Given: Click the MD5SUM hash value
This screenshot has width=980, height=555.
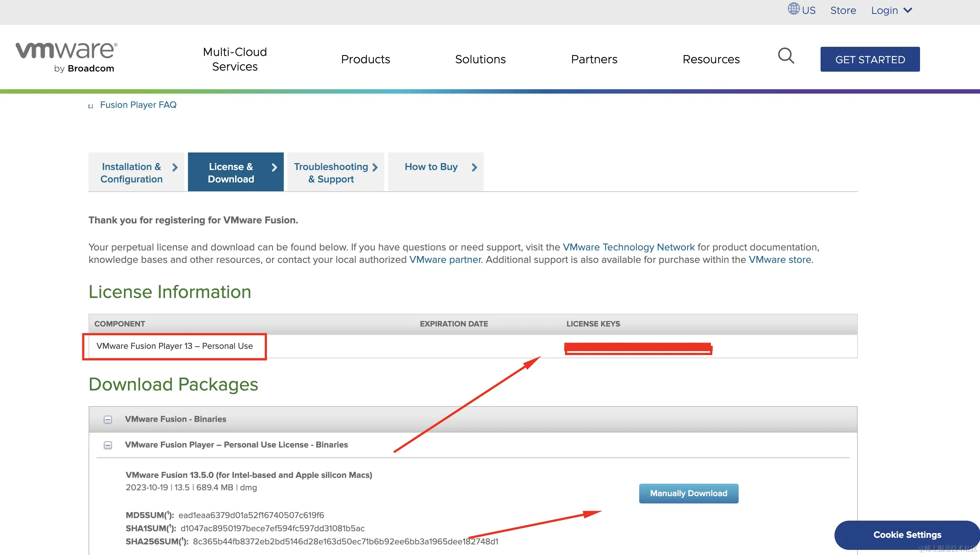Looking at the screenshot, I should (251, 516).
